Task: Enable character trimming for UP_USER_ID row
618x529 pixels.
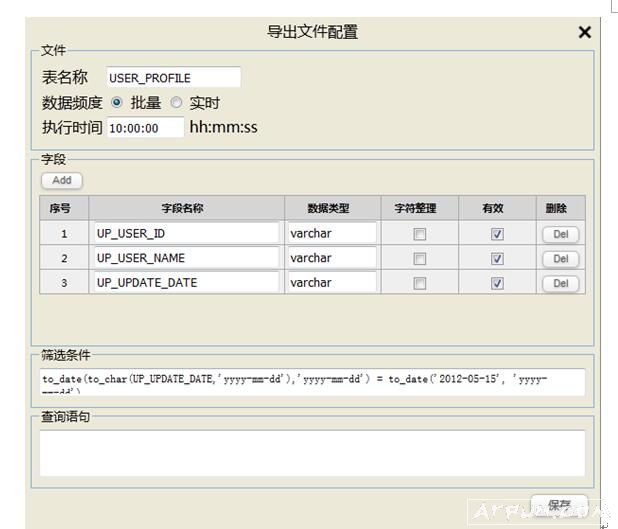Action: click(420, 234)
